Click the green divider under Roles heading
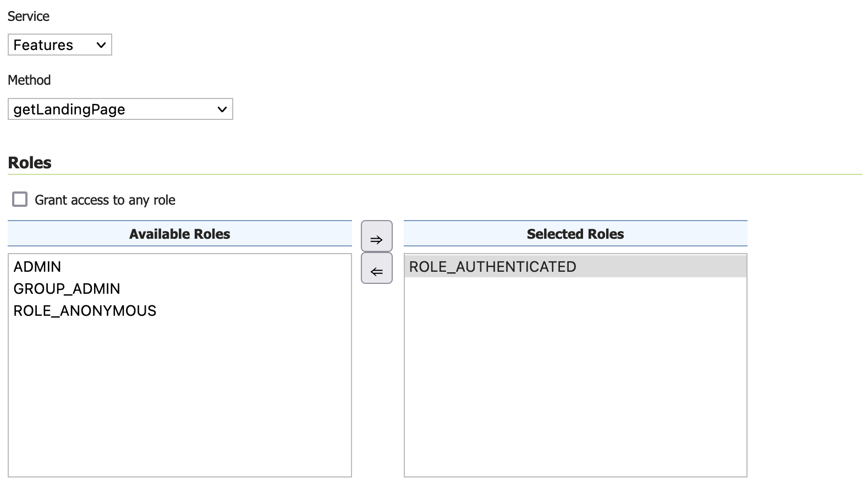The image size is (868, 483). [435, 174]
